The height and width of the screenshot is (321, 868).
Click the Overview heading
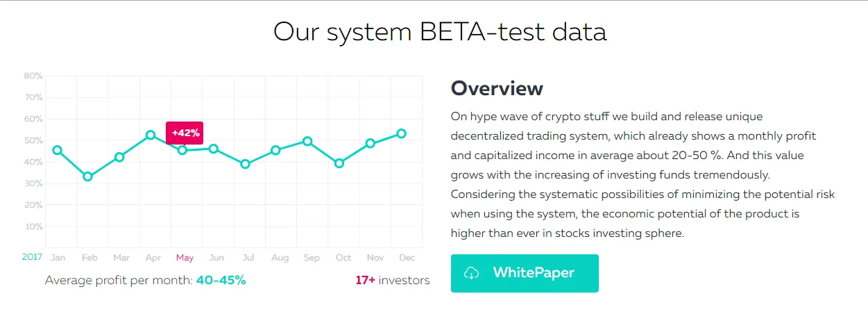497,88
